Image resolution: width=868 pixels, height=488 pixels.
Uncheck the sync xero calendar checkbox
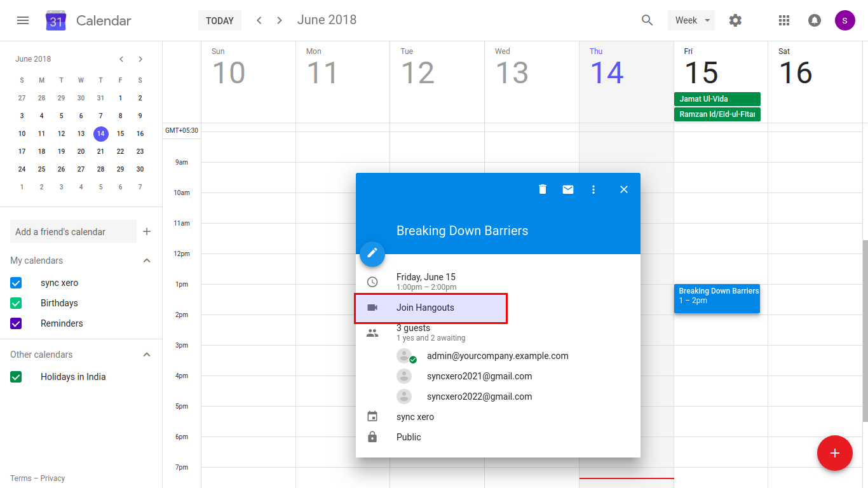pyautogui.click(x=17, y=283)
